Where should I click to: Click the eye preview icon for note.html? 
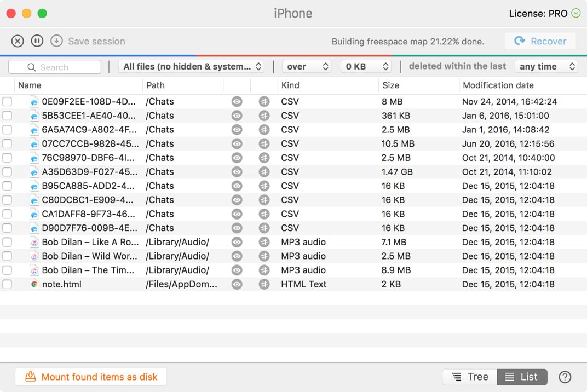[x=237, y=284]
